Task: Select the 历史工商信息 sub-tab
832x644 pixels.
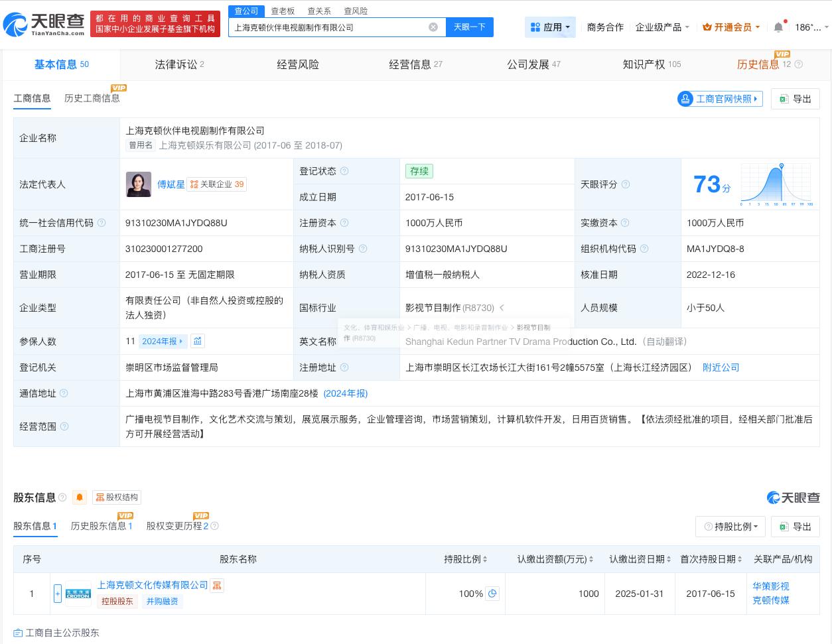Action: 92,98
